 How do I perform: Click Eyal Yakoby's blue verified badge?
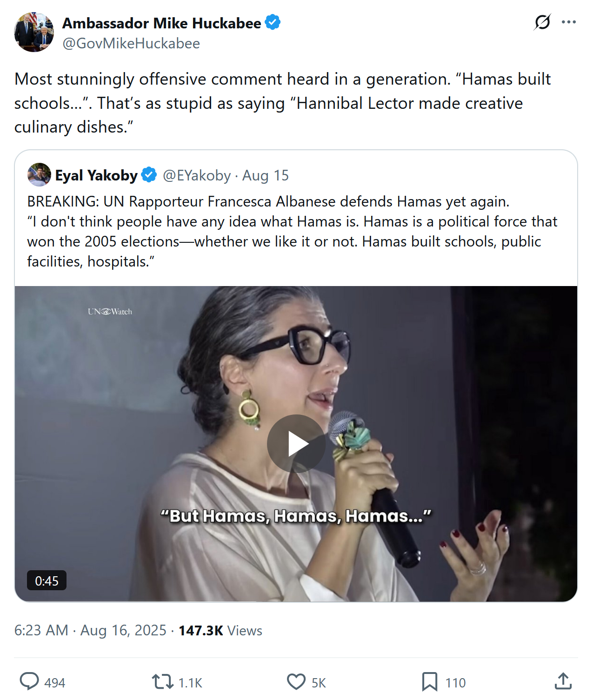point(149,175)
